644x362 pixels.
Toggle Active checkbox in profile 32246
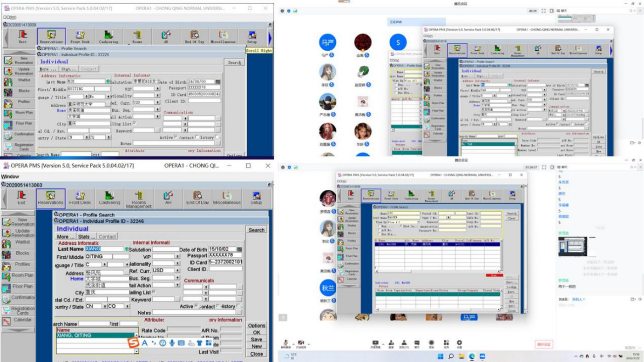tap(196, 306)
